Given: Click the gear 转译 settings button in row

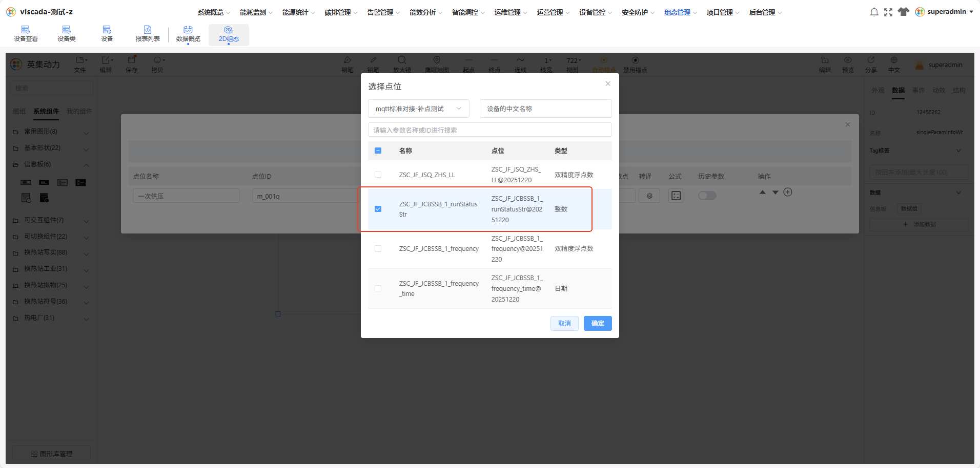Looking at the screenshot, I should click(x=649, y=196).
